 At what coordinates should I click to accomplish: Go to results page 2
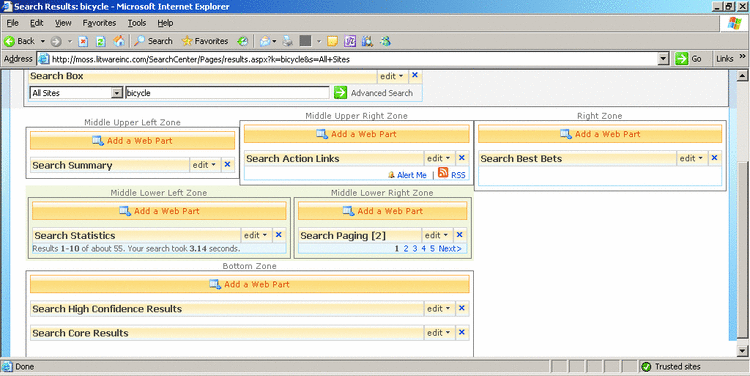pos(406,249)
